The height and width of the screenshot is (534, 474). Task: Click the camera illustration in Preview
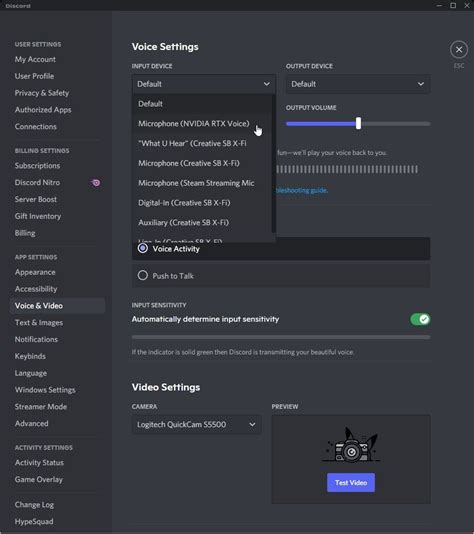coord(351,445)
